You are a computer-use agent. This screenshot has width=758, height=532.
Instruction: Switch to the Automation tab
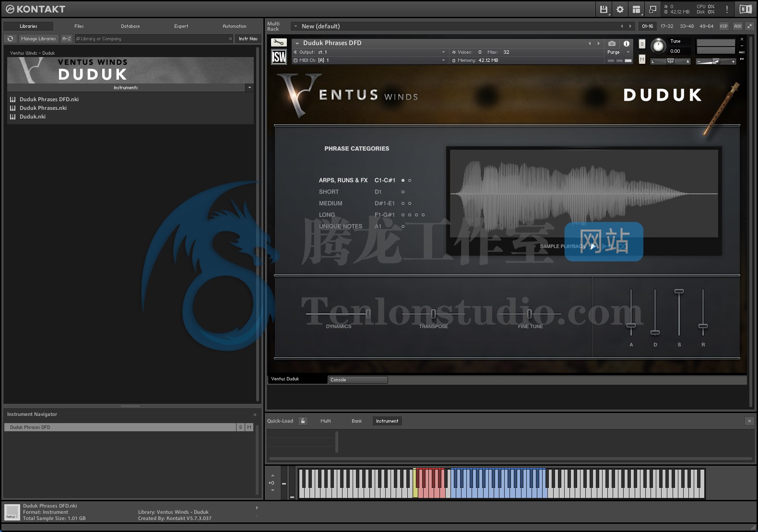tap(234, 26)
